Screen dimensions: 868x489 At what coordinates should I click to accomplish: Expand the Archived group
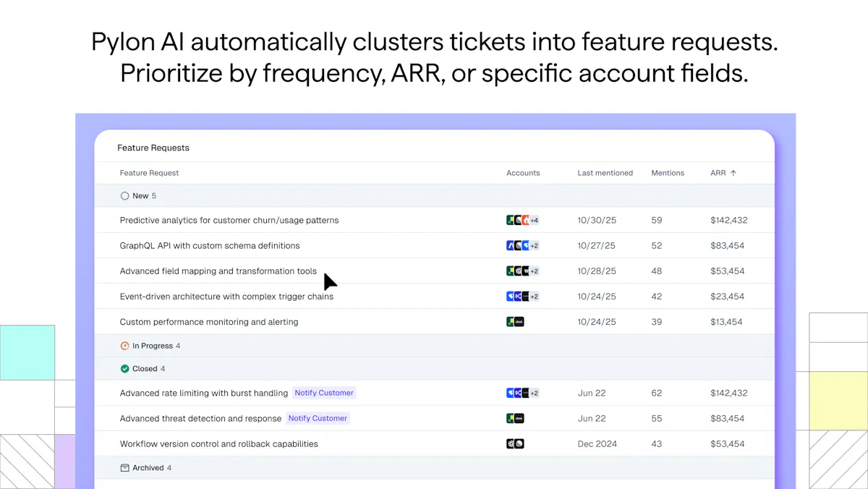click(434, 468)
